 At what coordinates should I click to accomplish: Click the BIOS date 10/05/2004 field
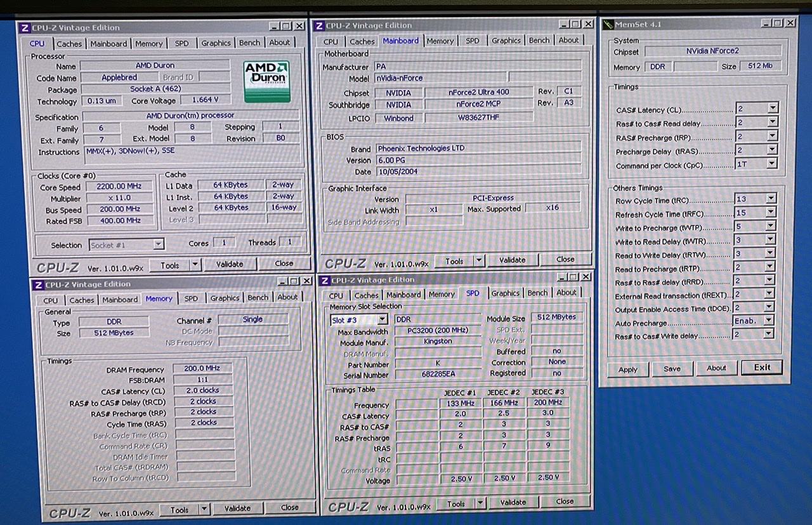(477, 172)
